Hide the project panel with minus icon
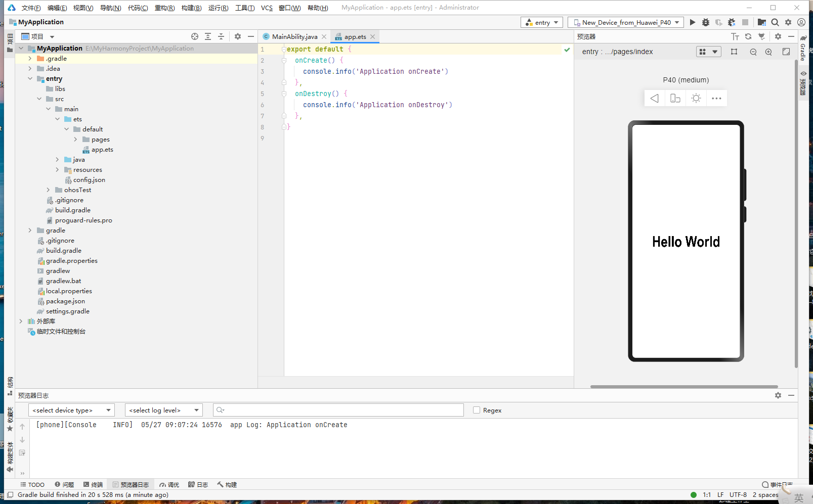 [x=251, y=36]
